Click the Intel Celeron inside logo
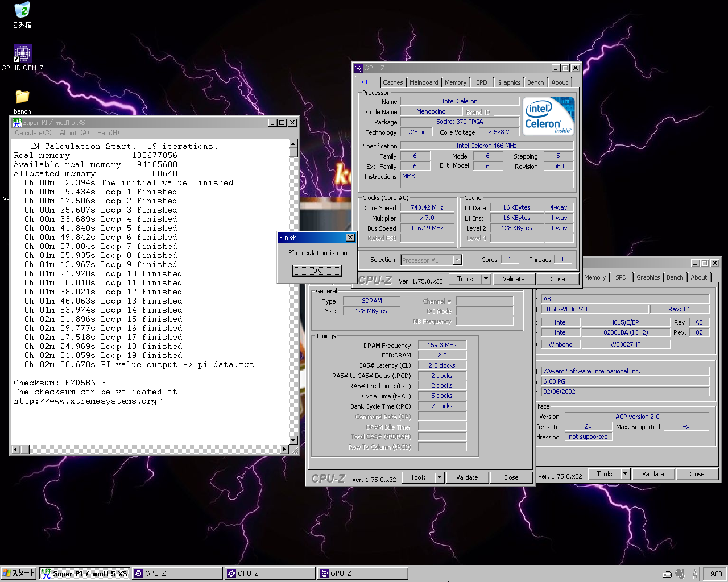The image size is (728, 582). (x=549, y=117)
